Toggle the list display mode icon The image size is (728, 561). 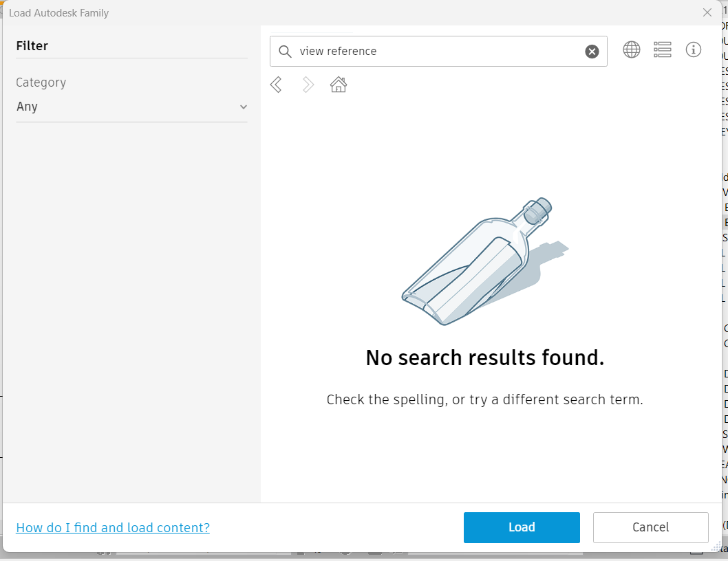662,49
